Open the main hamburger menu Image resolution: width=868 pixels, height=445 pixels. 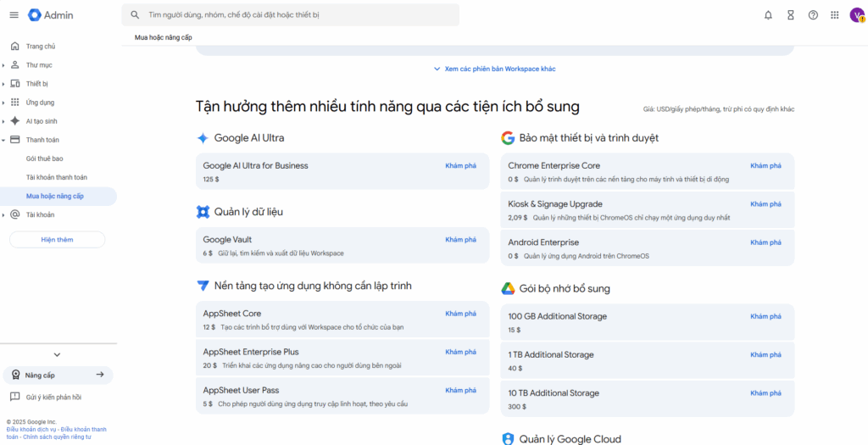point(13,14)
